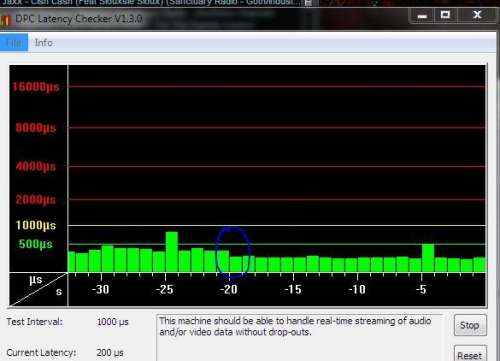Click the 200 µs current latency value
Screen dimensions: 500x361
110,352
